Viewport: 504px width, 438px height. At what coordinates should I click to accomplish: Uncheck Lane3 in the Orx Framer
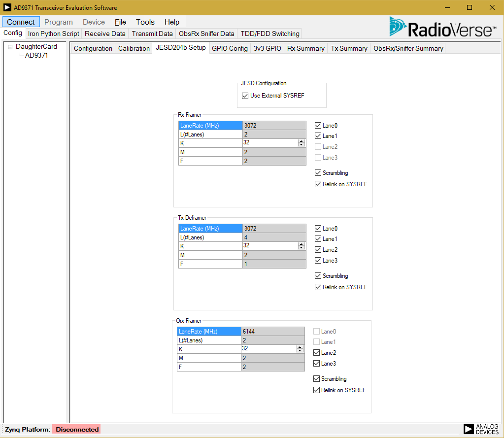pyautogui.click(x=316, y=364)
